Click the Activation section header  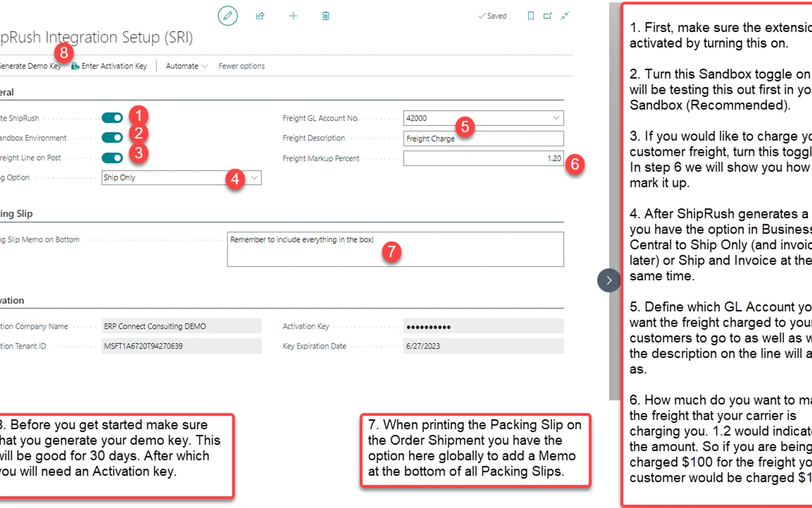click(12, 300)
